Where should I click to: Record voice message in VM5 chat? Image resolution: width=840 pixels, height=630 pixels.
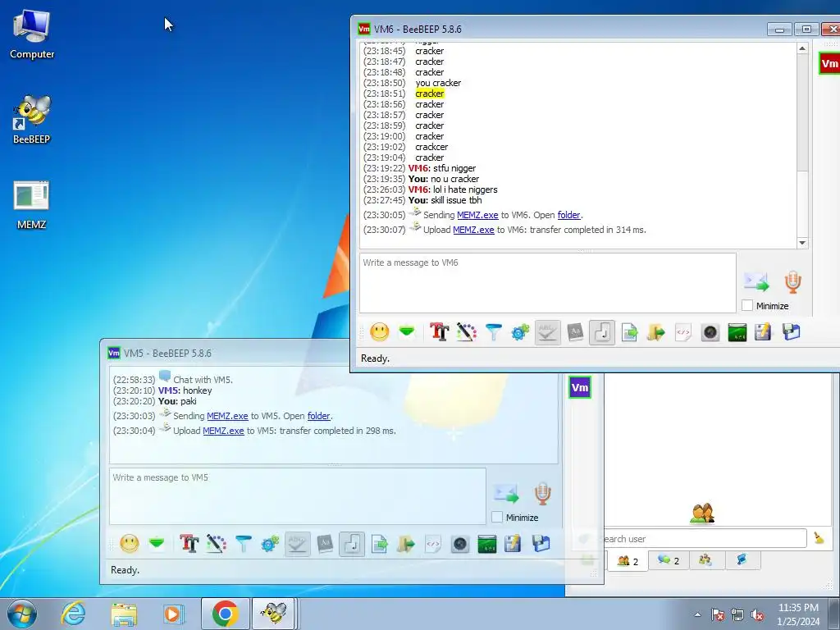click(543, 494)
